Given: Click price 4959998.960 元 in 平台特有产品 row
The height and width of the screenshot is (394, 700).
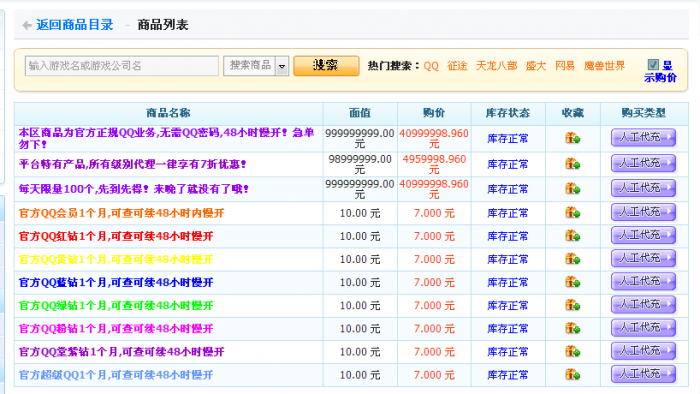Looking at the screenshot, I should (434, 164).
